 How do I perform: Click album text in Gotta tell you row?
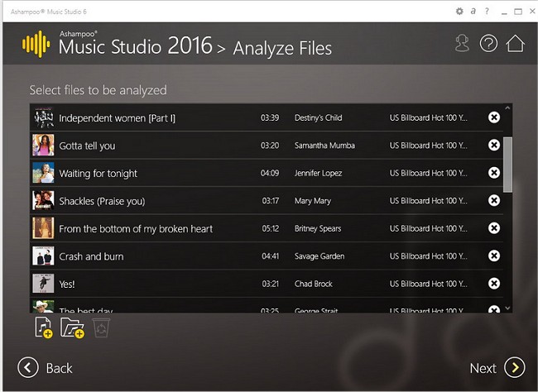point(428,146)
